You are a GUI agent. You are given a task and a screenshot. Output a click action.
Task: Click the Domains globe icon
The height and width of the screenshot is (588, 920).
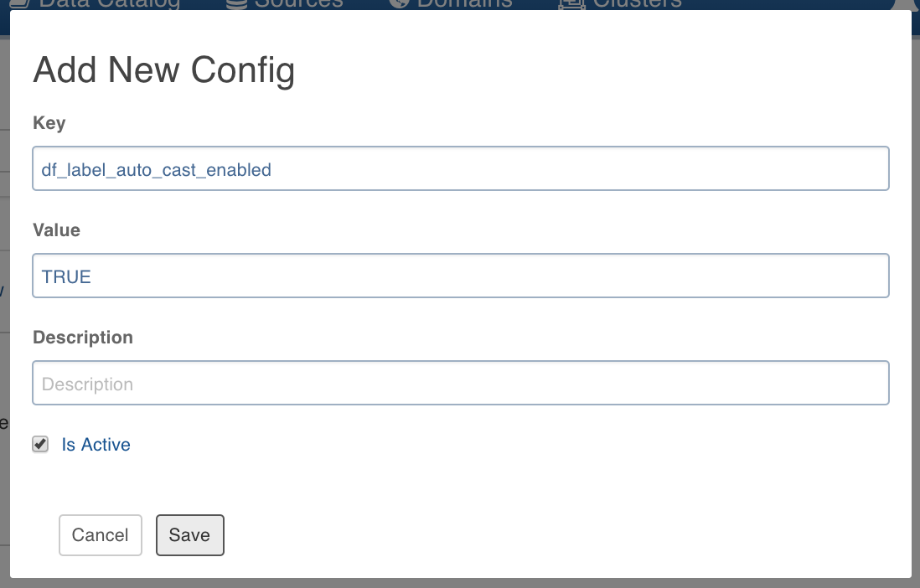click(399, 4)
